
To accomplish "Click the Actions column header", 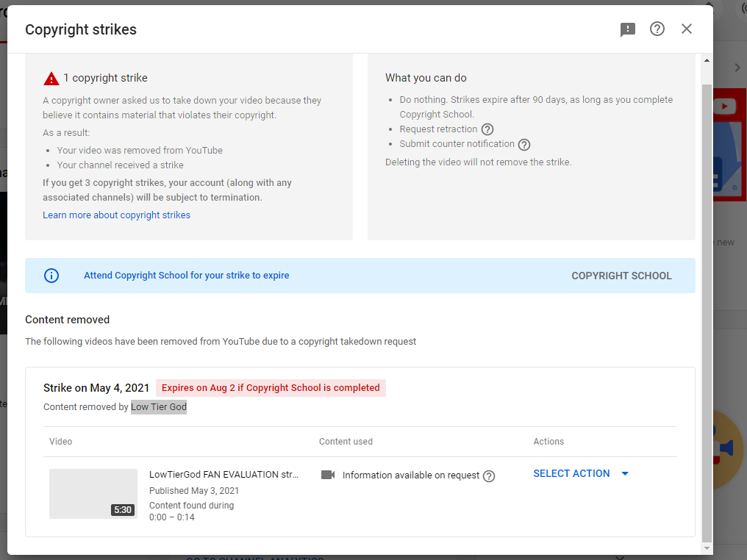I will click(548, 442).
